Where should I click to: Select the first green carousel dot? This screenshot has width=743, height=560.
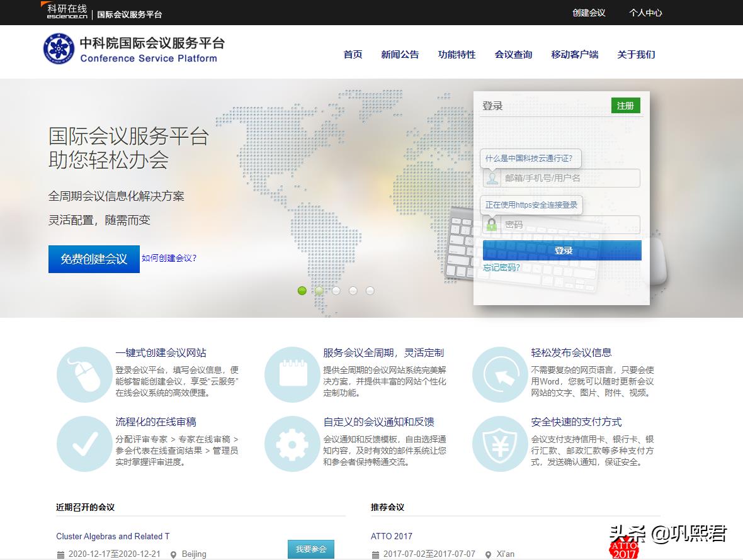[302, 291]
